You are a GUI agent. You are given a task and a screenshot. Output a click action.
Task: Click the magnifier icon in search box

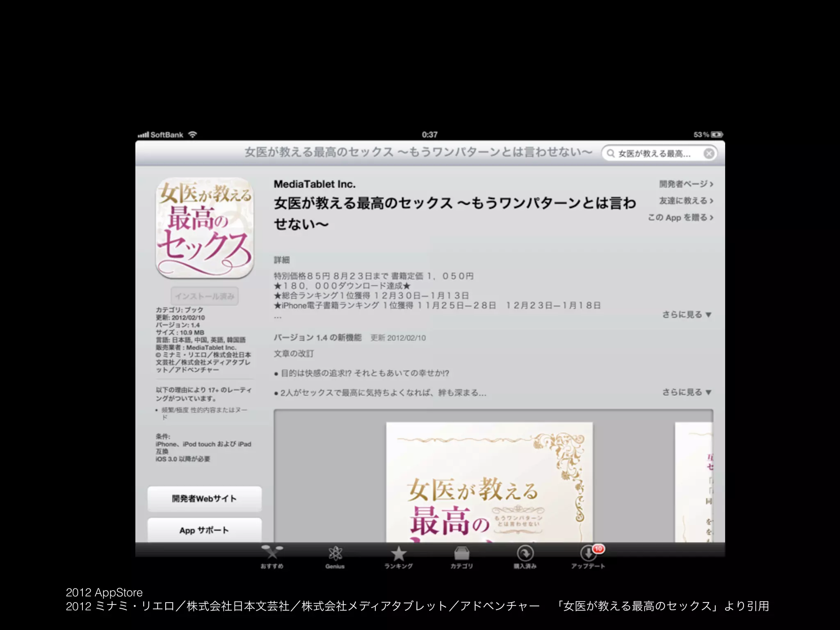[611, 153]
